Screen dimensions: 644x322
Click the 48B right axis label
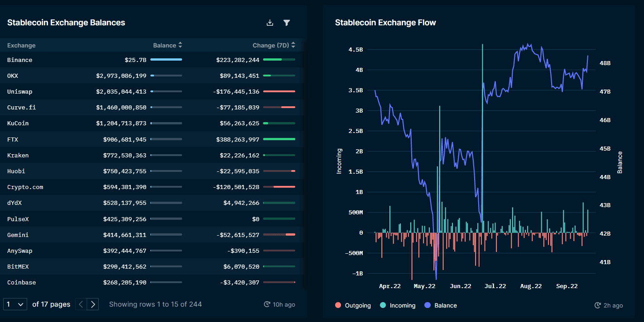click(x=605, y=63)
